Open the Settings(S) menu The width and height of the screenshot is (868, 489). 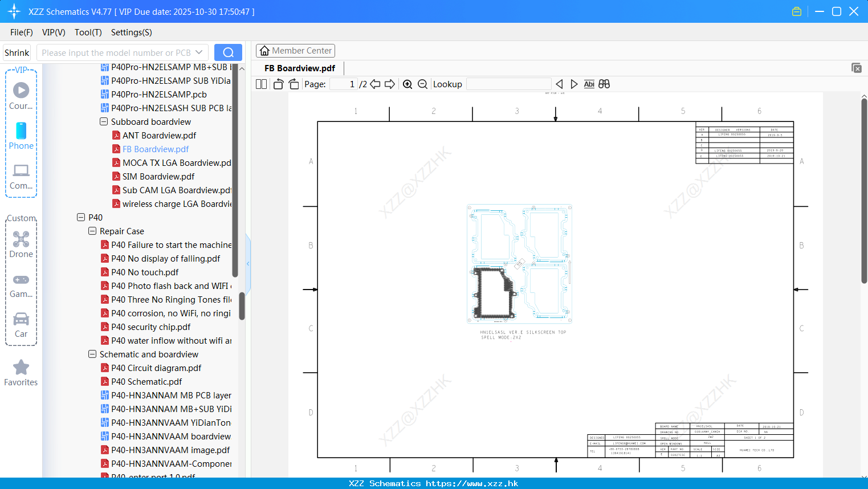pos(132,32)
